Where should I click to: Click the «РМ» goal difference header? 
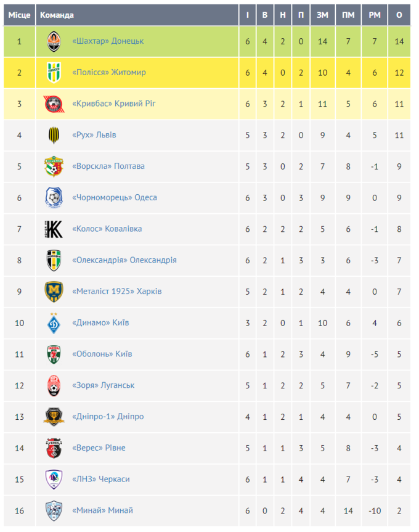coord(375,15)
